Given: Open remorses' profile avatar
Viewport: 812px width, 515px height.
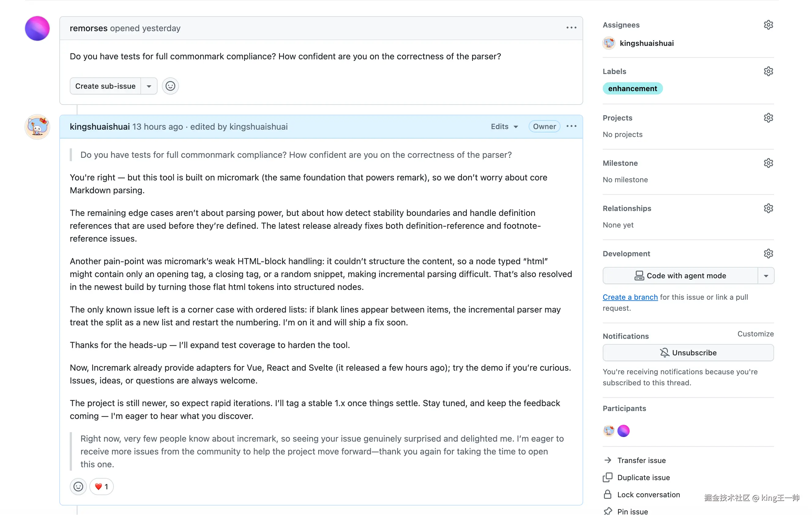Looking at the screenshot, I should 37,28.
